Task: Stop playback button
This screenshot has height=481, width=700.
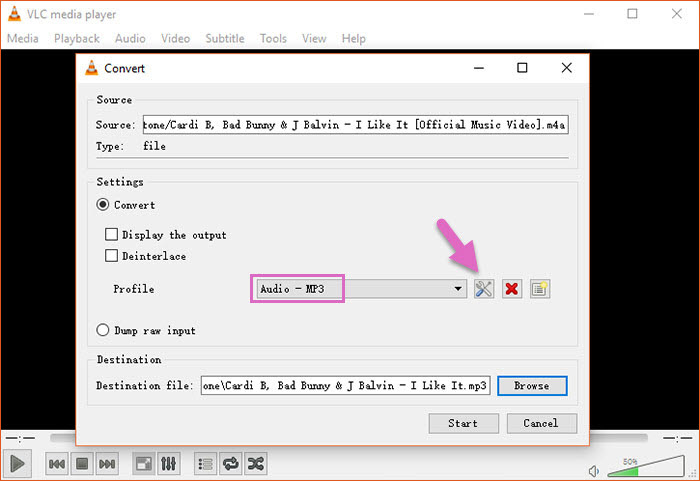Action: [x=82, y=464]
